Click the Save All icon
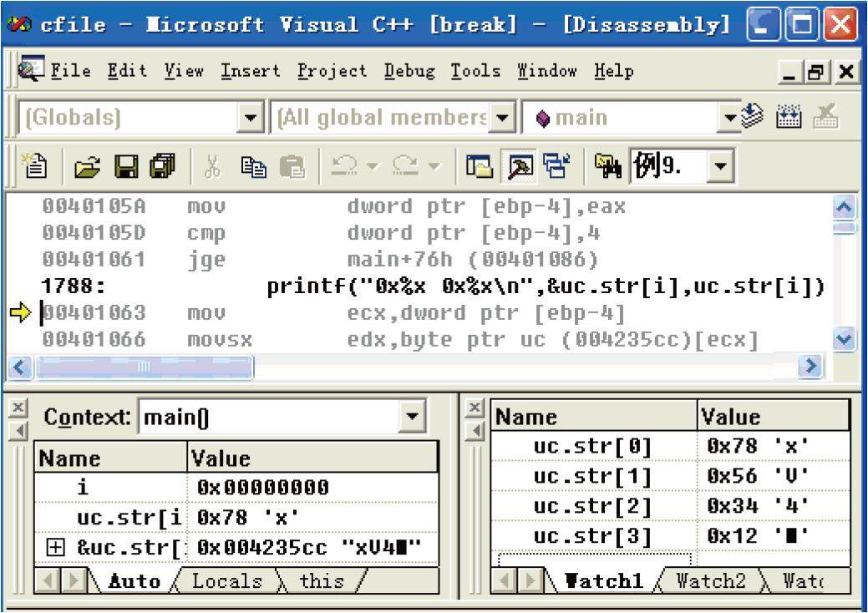Viewport: 868px width, 613px height. 163,166
